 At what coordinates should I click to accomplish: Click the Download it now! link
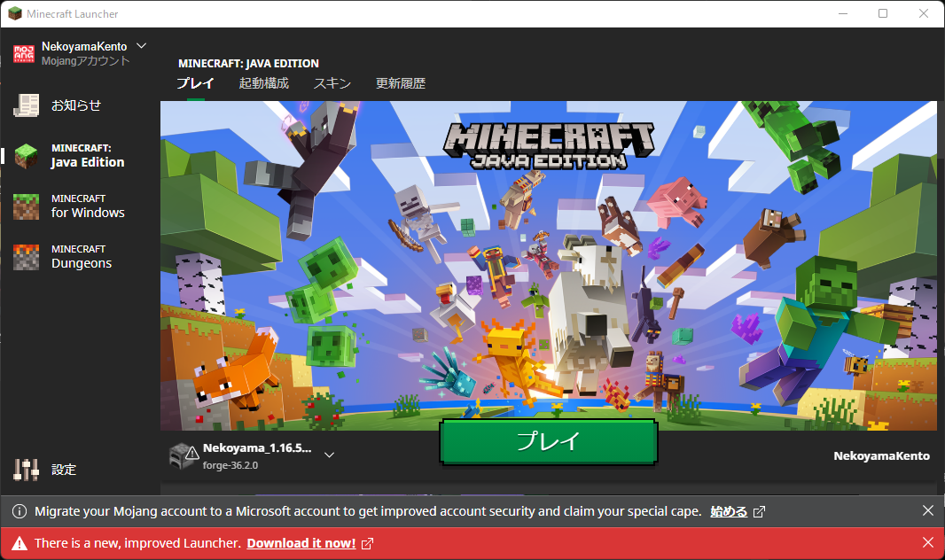tap(301, 543)
